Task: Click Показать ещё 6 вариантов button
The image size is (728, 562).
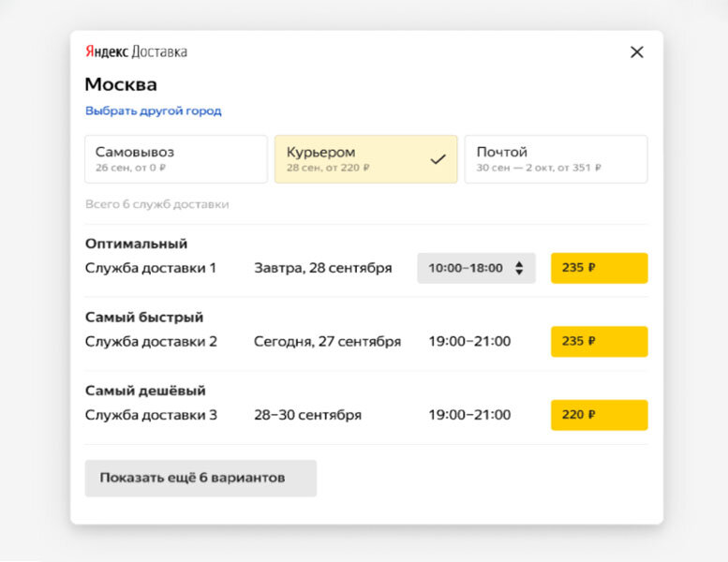Action: [201, 478]
